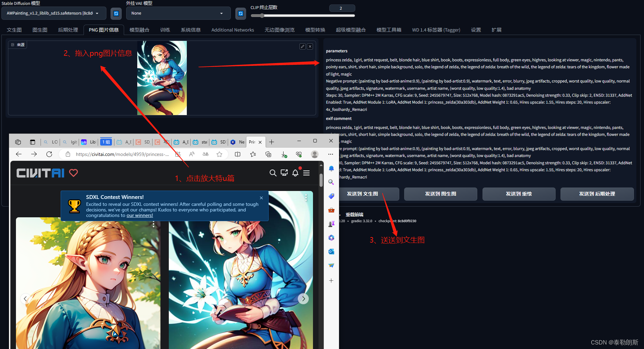Go forward in the Edge browser
The image size is (644, 349).
pyautogui.click(x=34, y=154)
